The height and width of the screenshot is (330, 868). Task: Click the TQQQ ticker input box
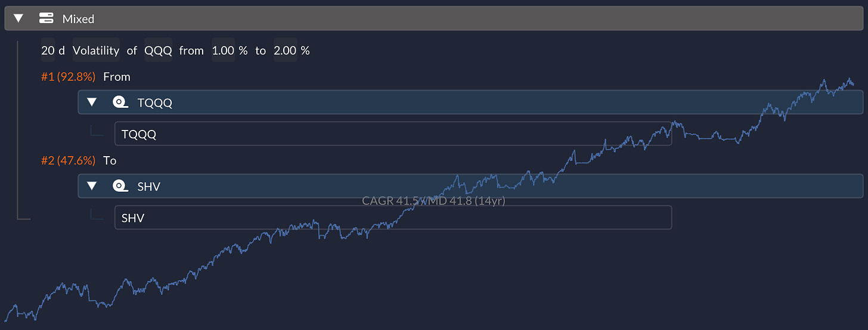(x=393, y=134)
